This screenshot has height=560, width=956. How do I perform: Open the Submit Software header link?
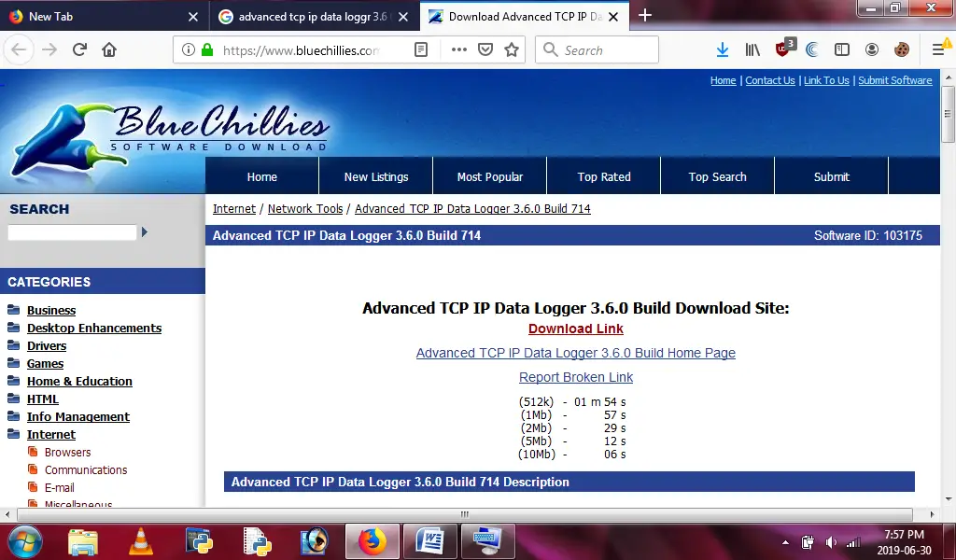(895, 80)
